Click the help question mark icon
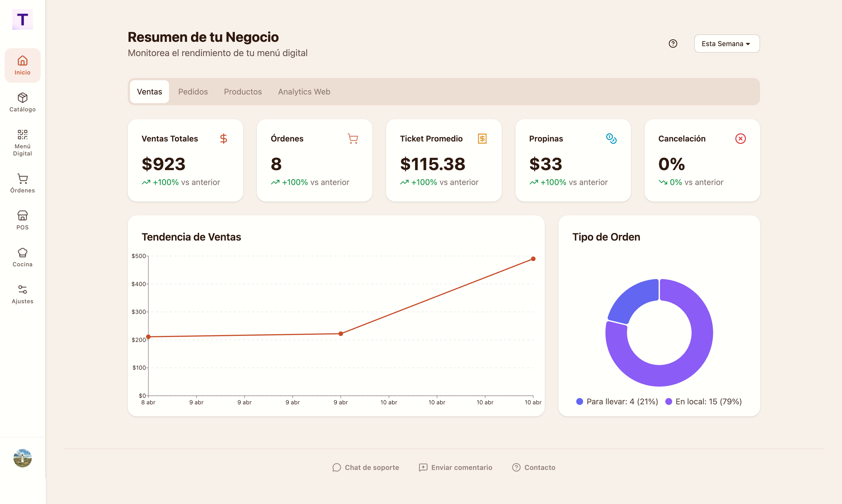 [x=673, y=44]
